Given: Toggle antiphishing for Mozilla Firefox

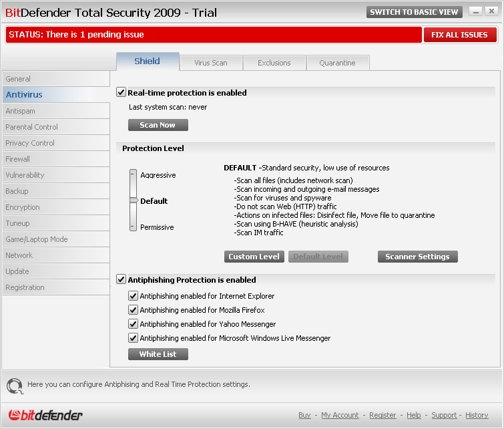Looking at the screenshot, I should [133, 310].
